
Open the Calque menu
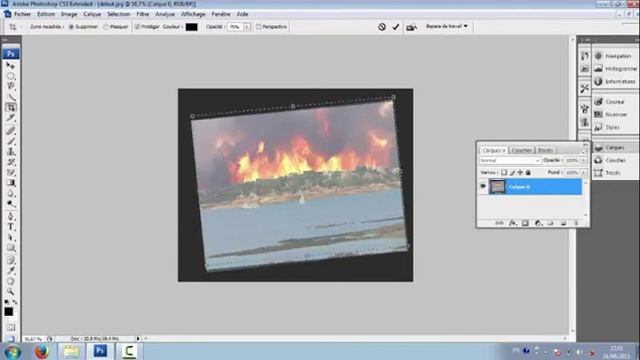92,14
